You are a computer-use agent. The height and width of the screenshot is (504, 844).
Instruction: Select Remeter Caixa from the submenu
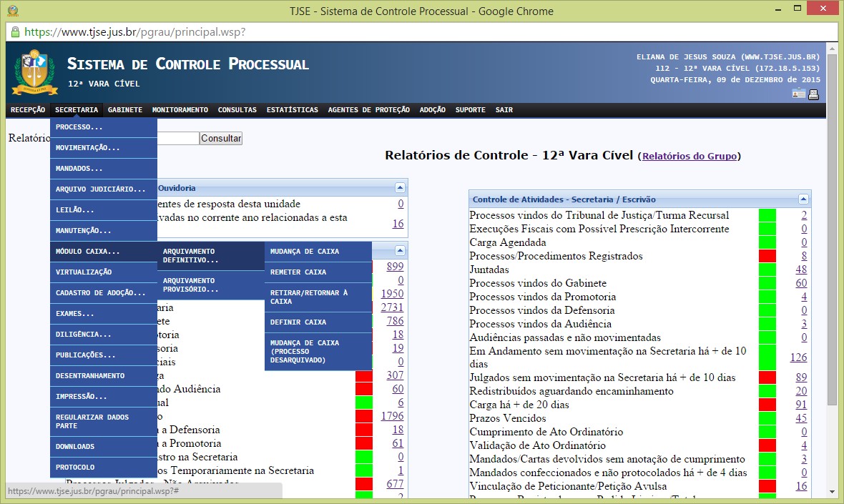(x=318, y=272)
